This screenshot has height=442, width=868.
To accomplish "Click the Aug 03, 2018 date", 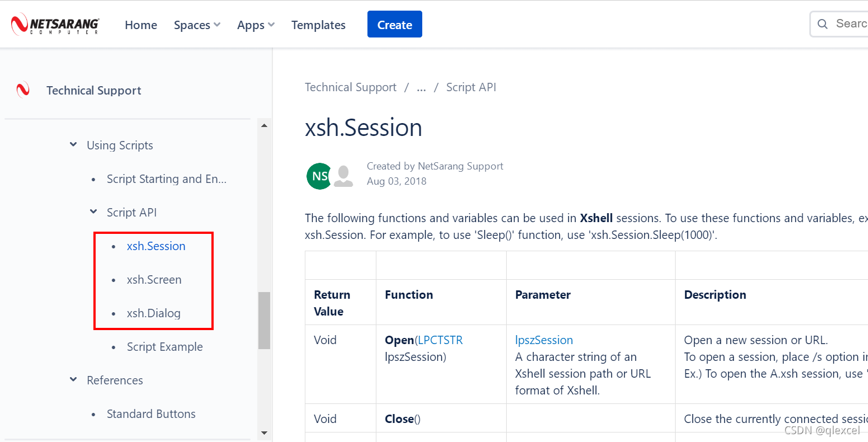I will [397, 181].
